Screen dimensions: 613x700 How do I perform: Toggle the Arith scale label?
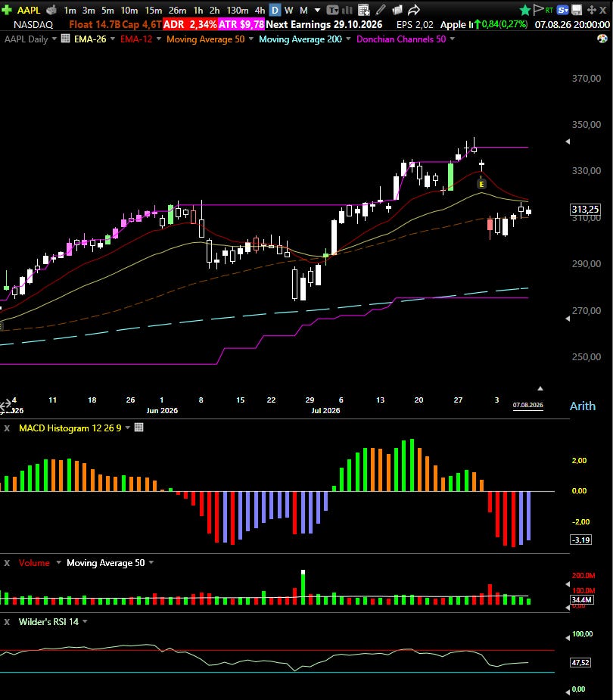coord(583,406)
